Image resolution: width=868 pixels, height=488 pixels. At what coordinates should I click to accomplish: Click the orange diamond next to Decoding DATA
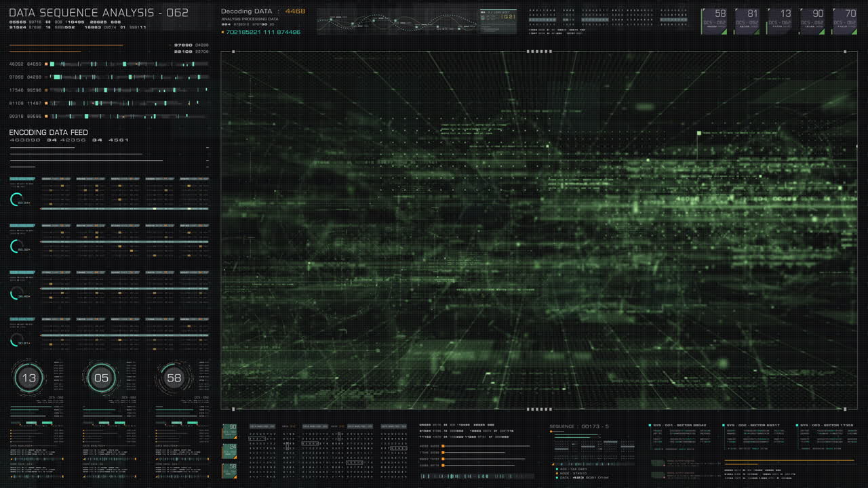(222, 31)
